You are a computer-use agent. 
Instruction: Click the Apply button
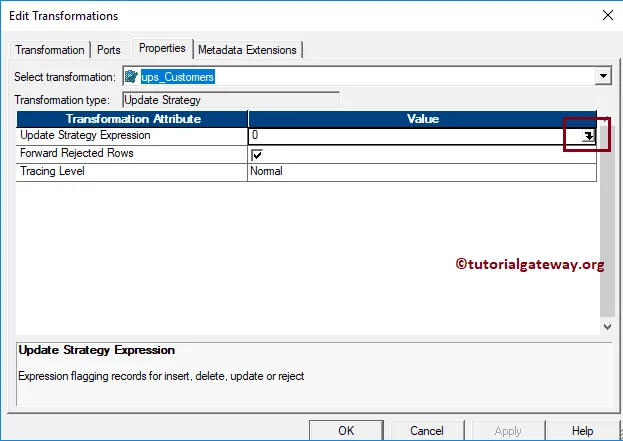(x=508, y=431)
